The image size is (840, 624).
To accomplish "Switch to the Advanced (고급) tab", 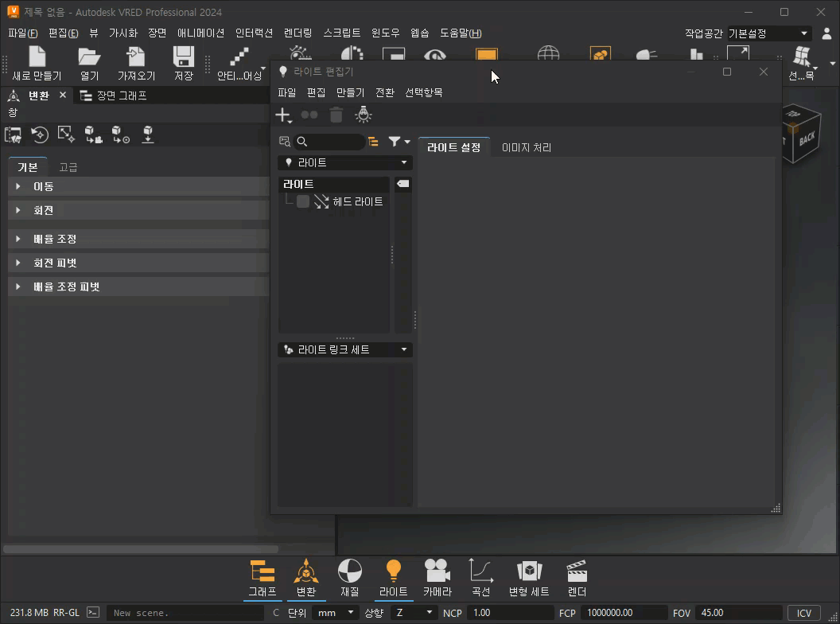I will tap(68, 167).
